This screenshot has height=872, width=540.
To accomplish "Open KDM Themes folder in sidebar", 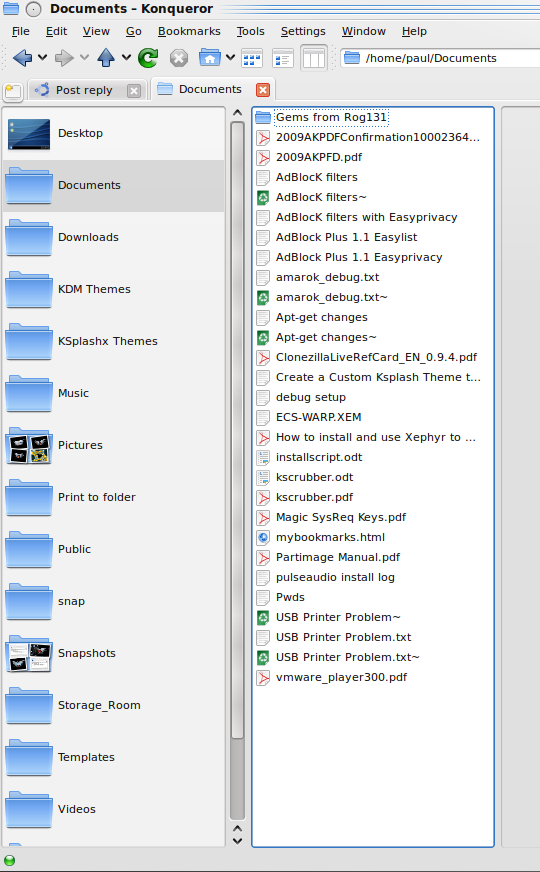I will point(113,289).
